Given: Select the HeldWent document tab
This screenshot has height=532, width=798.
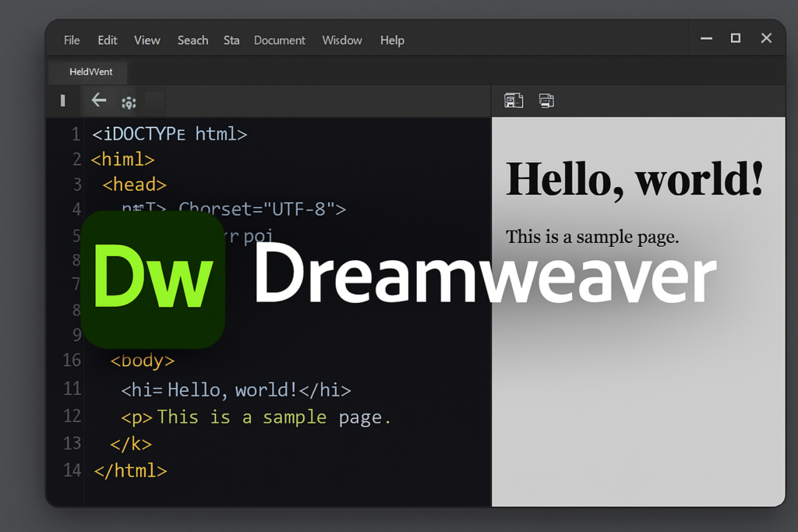Looking at the screenshot, I should 90,72.
